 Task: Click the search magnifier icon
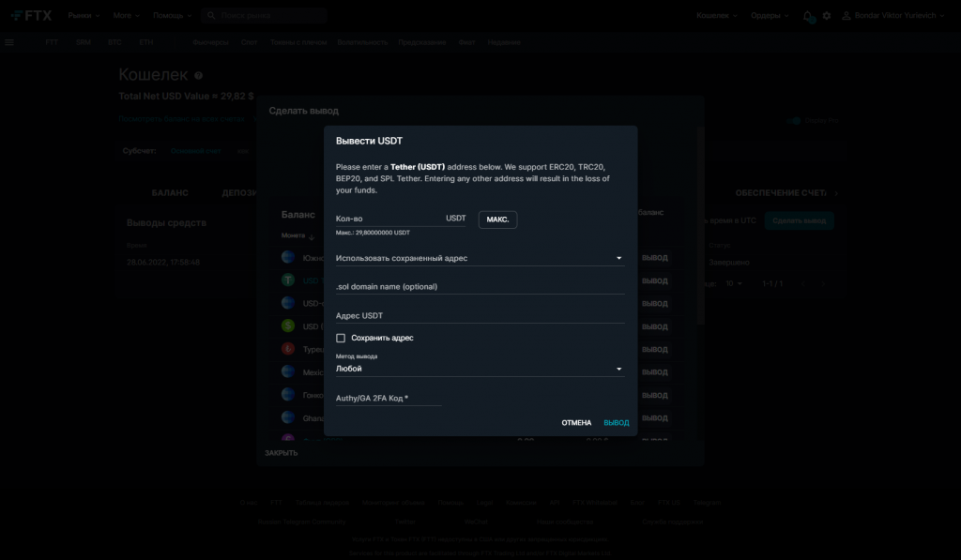(211, 15)
